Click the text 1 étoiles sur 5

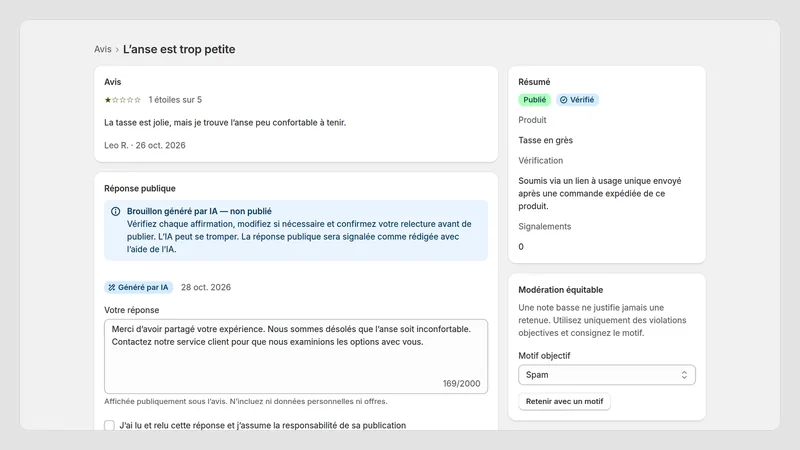(x=175, y=100)
